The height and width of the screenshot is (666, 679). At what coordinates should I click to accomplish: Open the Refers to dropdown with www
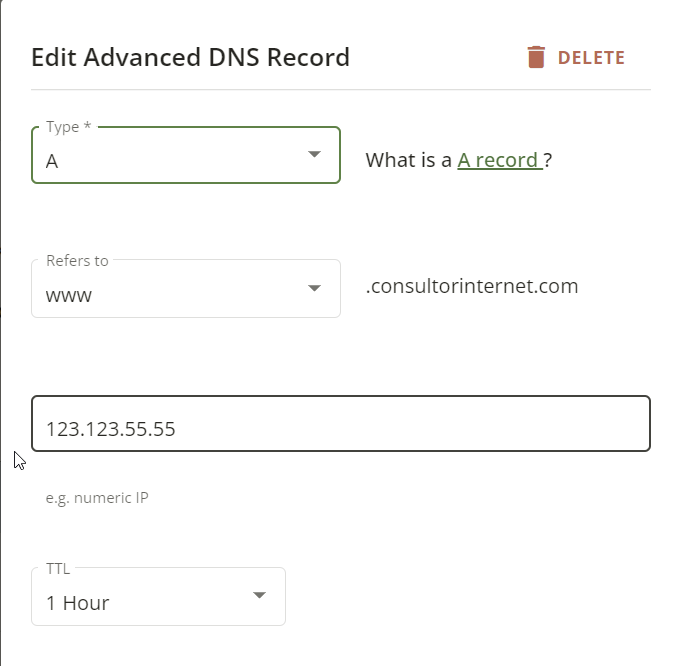(186, 288)
